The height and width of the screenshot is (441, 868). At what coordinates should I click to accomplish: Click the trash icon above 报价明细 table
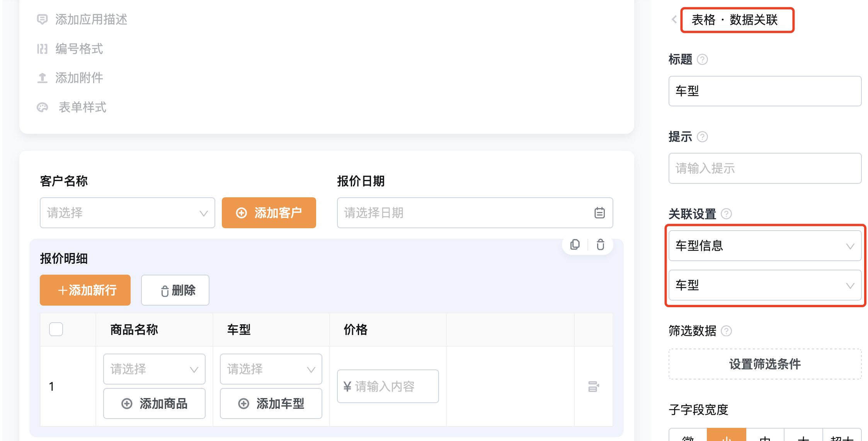600,244
